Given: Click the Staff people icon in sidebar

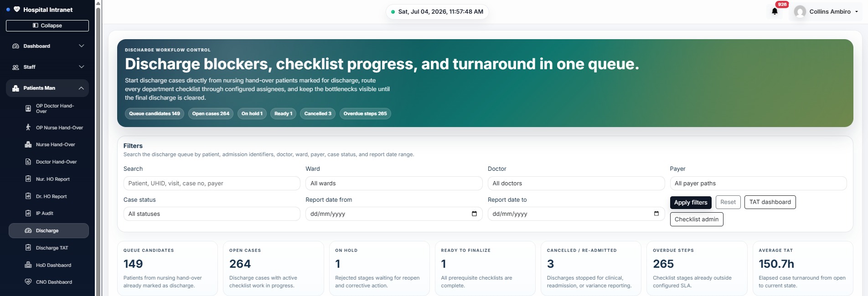Looking at the screenshot, I should tap(15, 67).
